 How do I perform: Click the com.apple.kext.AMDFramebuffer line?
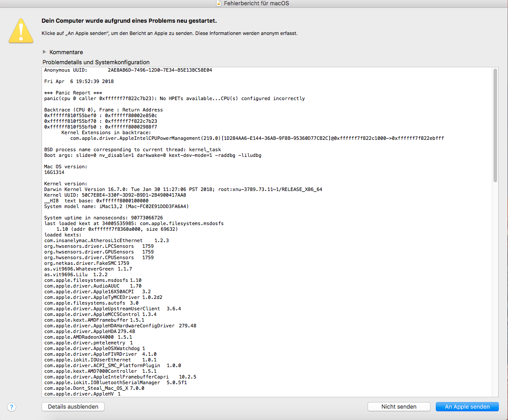pyautogui.click(x=94, y=320)
